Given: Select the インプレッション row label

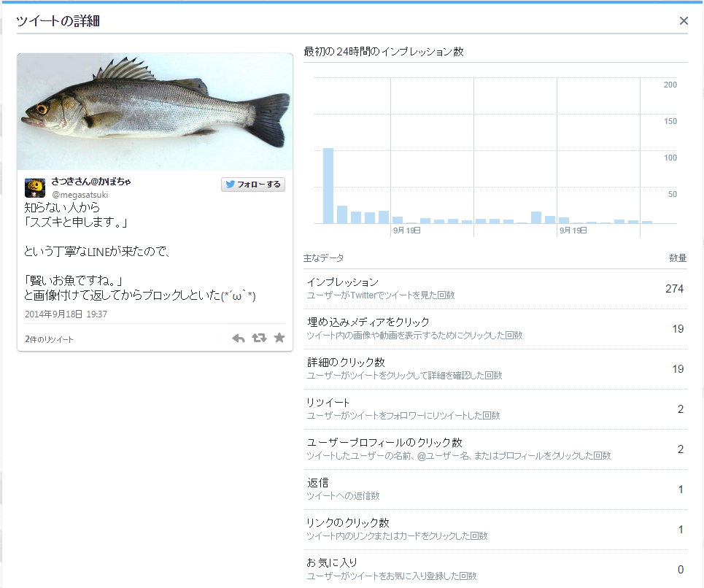Looking at the screenshot, I should tap(343, 282).
